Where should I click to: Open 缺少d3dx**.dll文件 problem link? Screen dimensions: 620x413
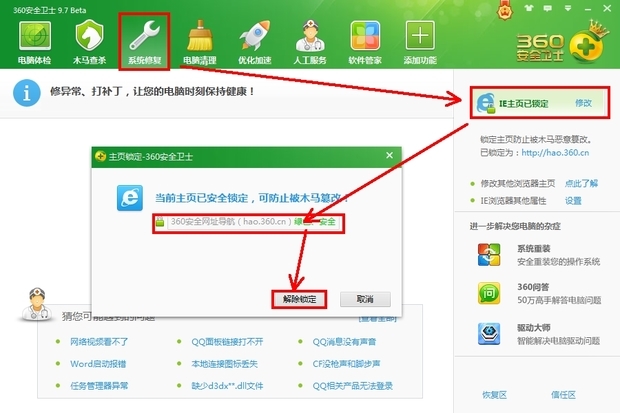[227, 386]
